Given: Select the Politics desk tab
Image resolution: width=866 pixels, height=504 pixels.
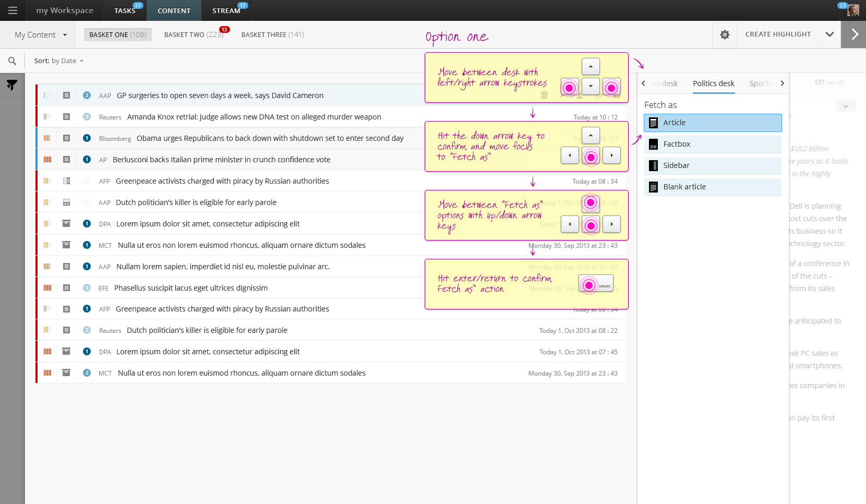Looking at the screenshot, I should (x=714, y=83).
